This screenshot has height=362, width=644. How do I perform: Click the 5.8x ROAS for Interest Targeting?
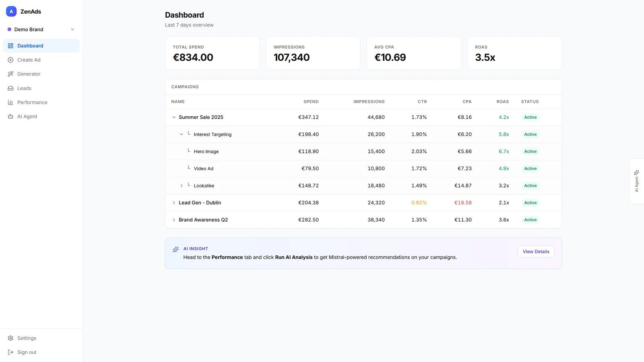click(504, 134)
